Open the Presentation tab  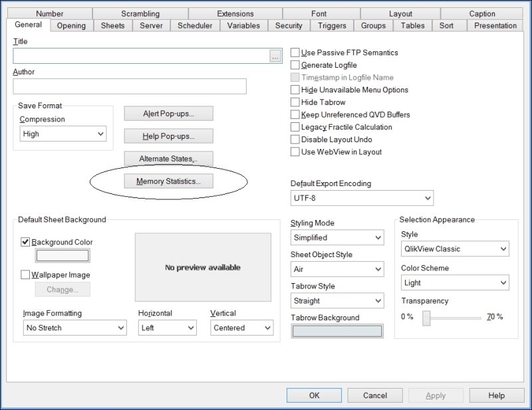point(495,26)
